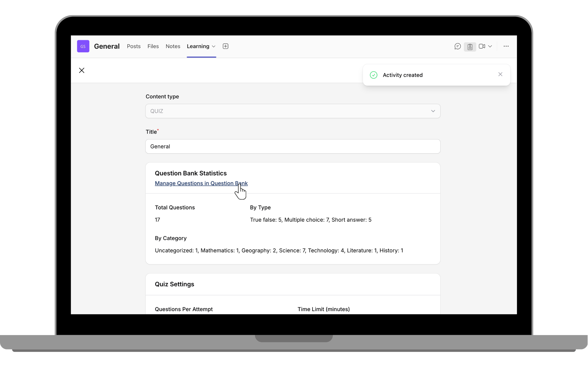The height and width of the screenshot is (367, 588).
Task: Click the Questions Per Attempt field
Action: [x=183, y=309]
